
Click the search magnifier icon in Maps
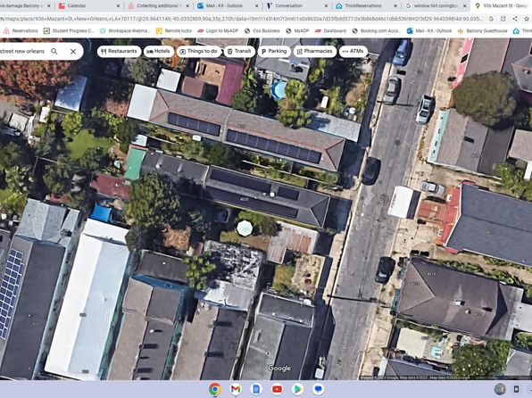point(54,51)
